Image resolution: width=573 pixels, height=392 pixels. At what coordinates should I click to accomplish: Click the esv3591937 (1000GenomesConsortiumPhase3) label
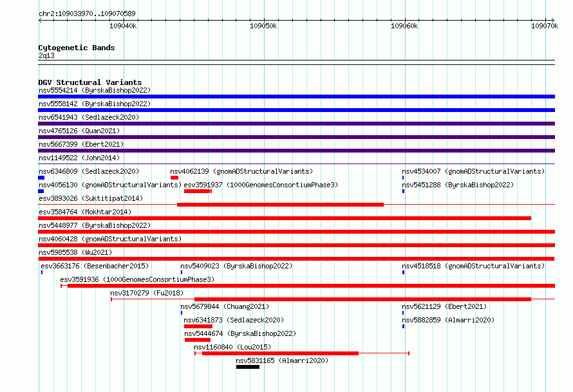point(261,185)
